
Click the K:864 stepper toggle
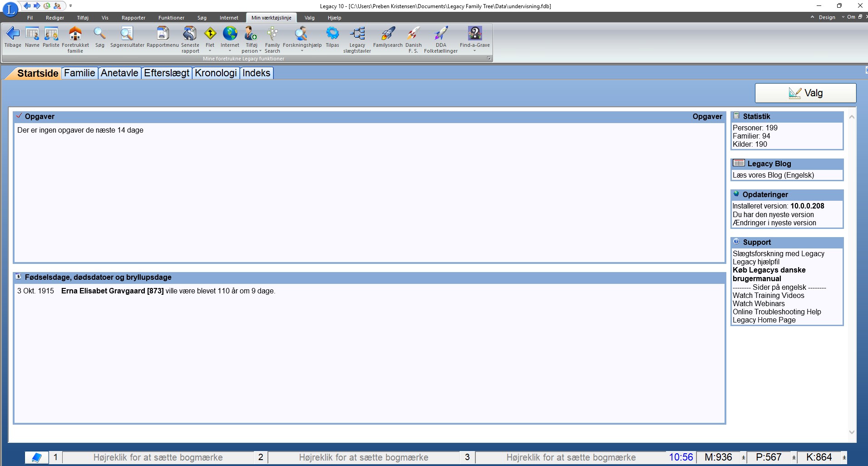click(x=844, y=457)
